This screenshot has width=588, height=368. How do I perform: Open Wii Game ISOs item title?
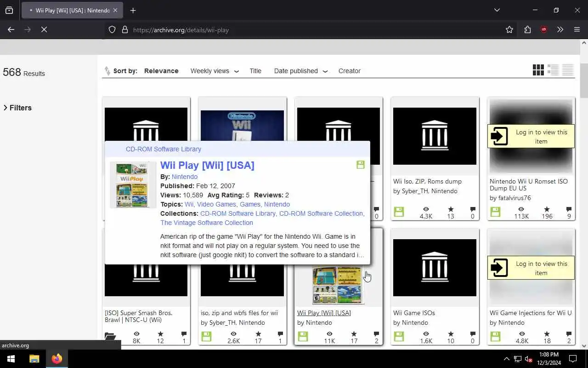click(414, 313)
